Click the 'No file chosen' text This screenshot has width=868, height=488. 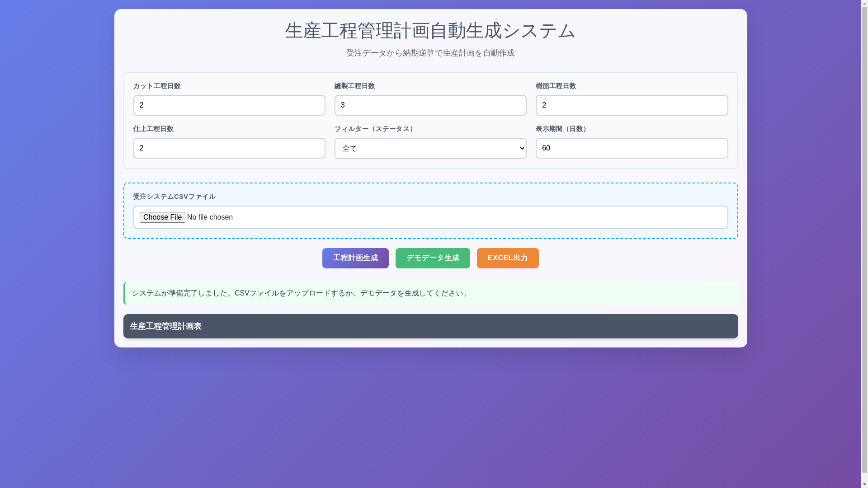pyautogui.click(x=210, y=217)
